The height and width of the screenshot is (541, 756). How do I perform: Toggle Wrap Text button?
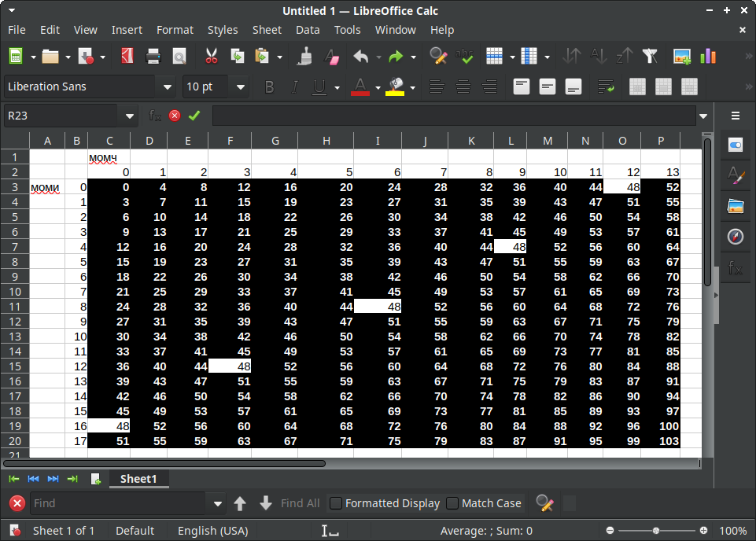point(606,87)
